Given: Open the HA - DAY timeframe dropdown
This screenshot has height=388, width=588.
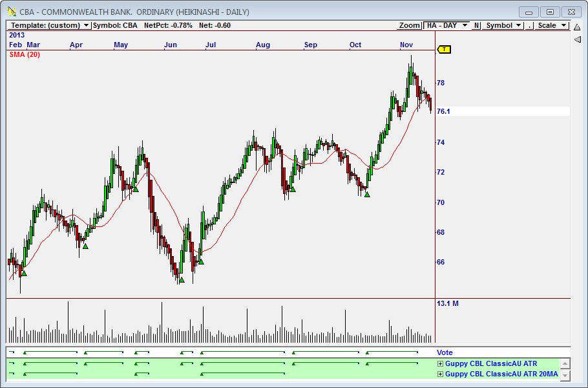Looking at the screenshot, I should click(446, 25).
